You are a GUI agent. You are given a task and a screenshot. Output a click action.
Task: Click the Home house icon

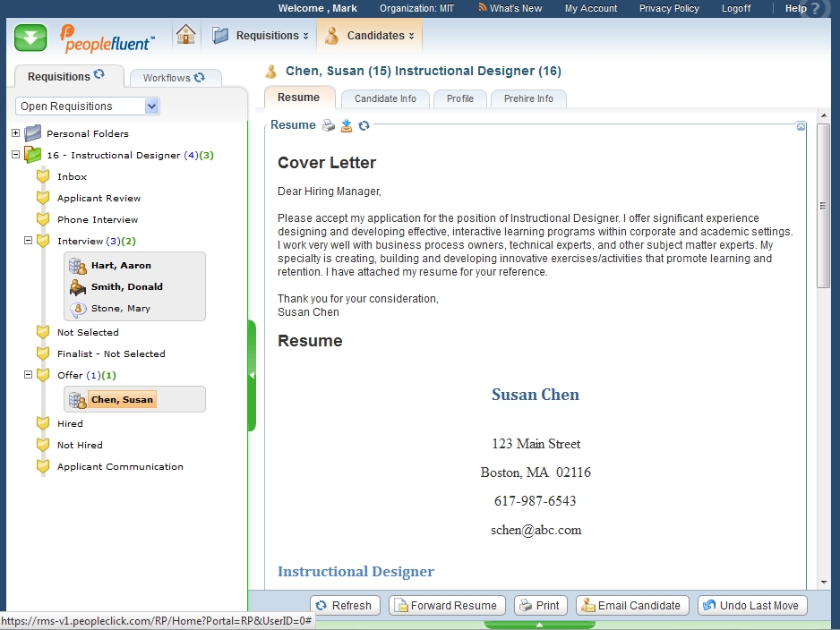[x=185, y=36]
